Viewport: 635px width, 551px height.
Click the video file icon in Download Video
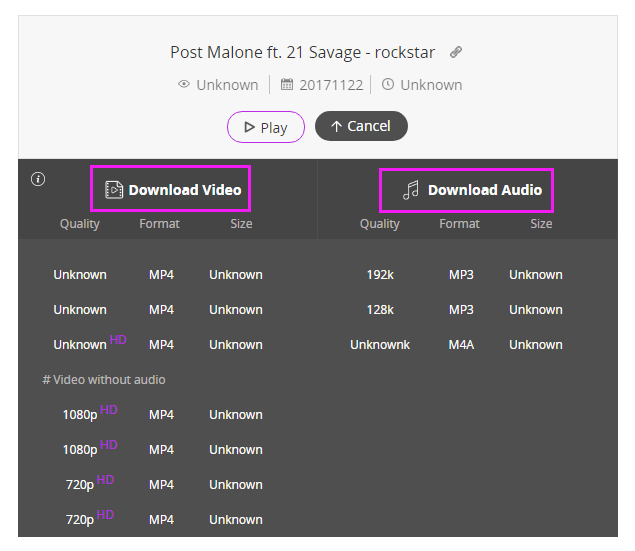click(x=114, y=190)
